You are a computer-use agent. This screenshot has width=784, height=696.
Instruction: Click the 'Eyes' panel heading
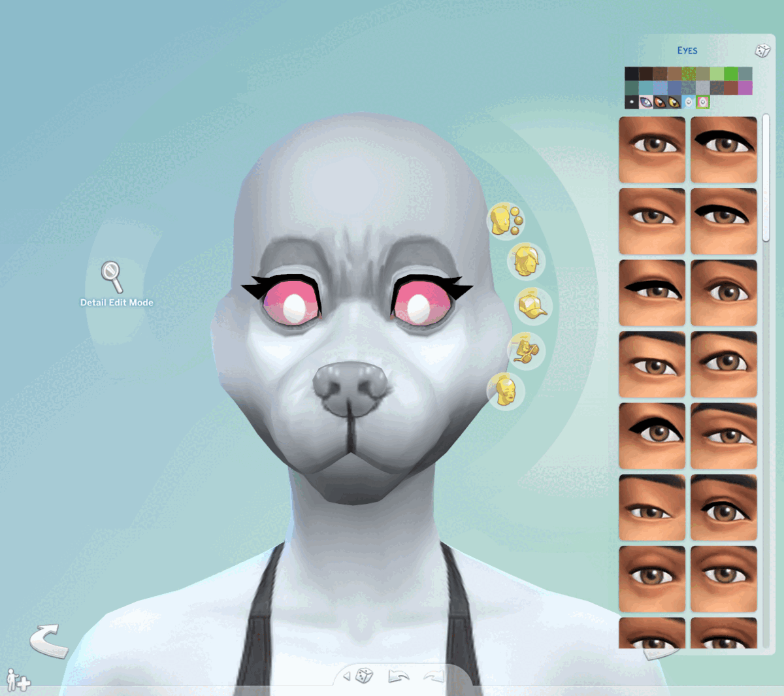(x=687, y=50)
